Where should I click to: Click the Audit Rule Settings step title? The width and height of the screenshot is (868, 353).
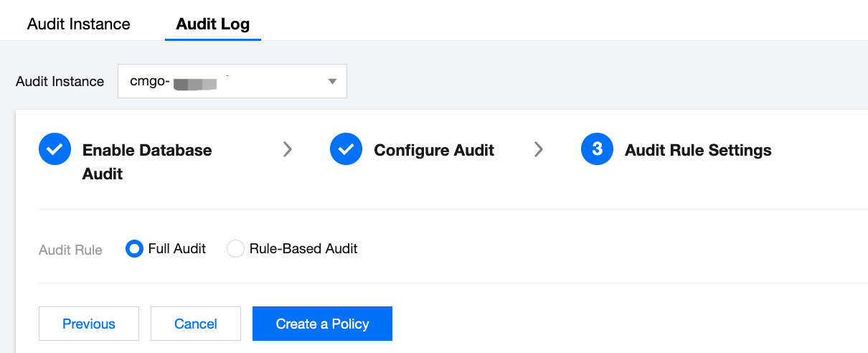point(698,150)
